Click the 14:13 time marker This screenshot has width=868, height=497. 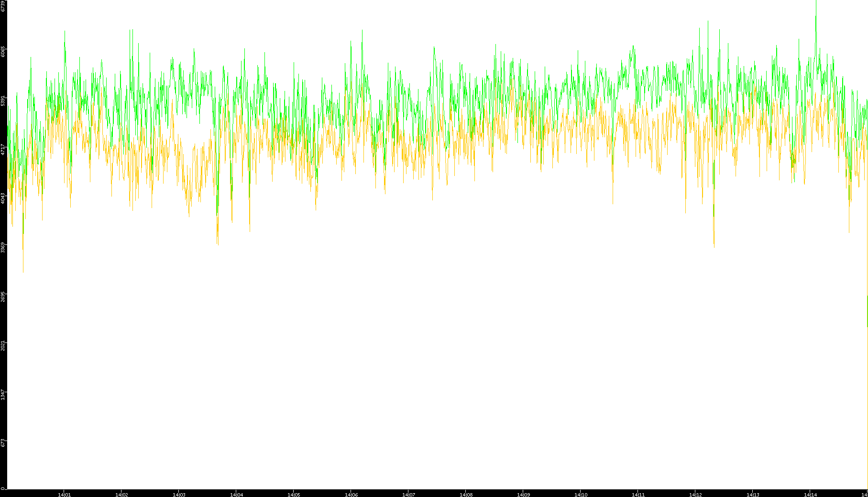tap(753, 495)
